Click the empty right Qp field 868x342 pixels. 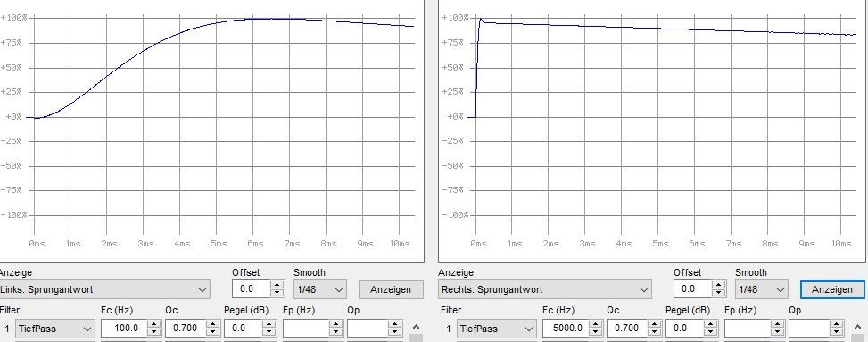coord(809,329)
